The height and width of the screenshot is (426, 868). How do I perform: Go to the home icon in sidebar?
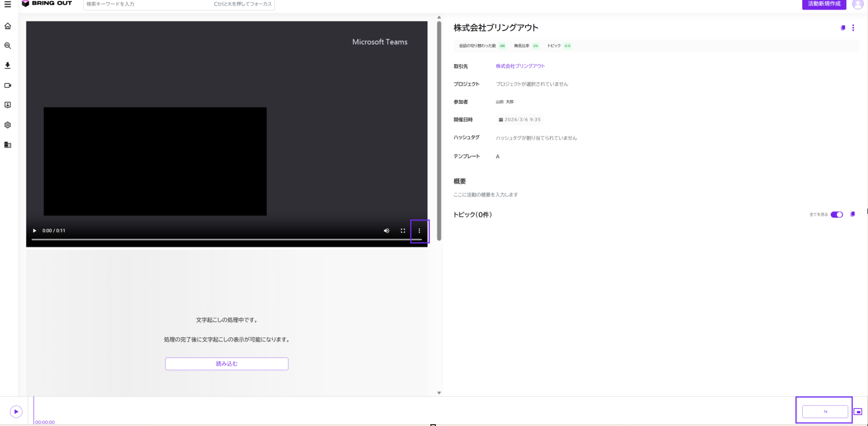pos(8,26)
